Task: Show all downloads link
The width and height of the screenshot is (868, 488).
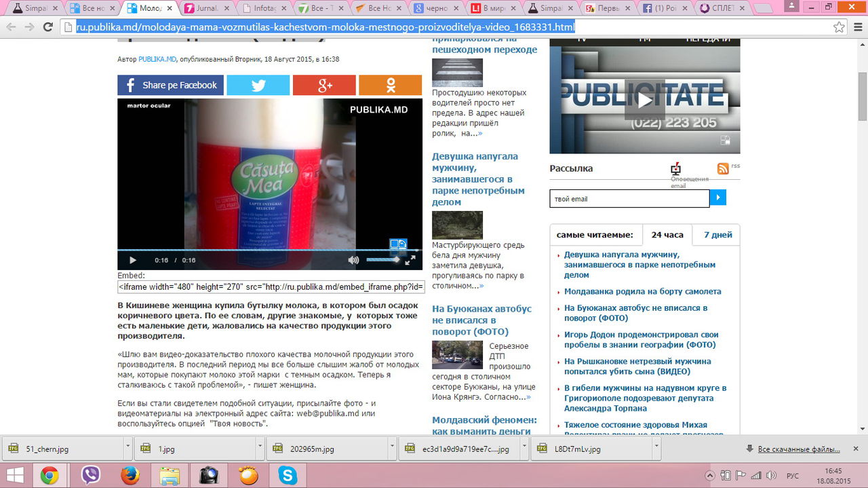Action: click(799, 449)
